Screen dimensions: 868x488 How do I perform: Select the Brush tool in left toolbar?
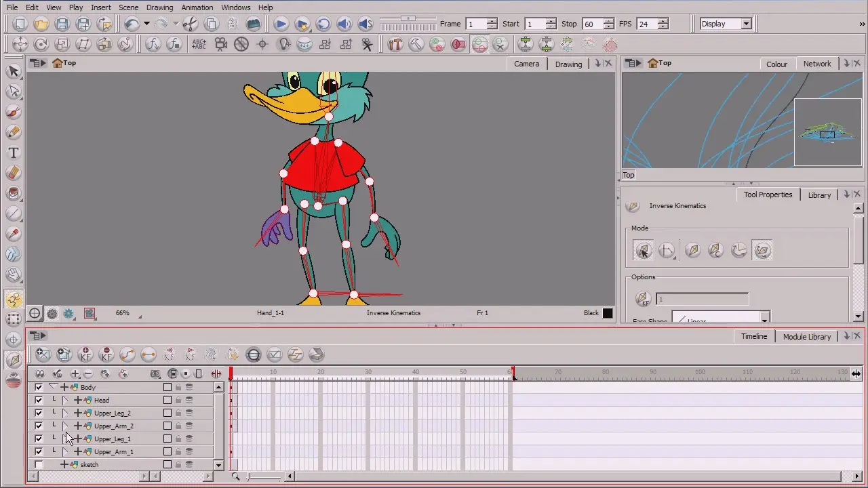13,112
